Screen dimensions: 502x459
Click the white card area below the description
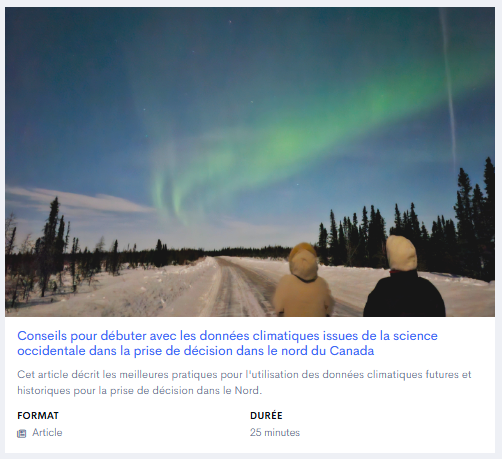click(x=250, y=445)
